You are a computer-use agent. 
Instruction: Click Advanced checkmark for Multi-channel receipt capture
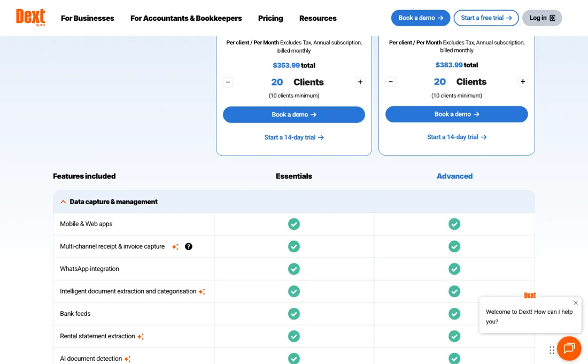coord(454,246)
